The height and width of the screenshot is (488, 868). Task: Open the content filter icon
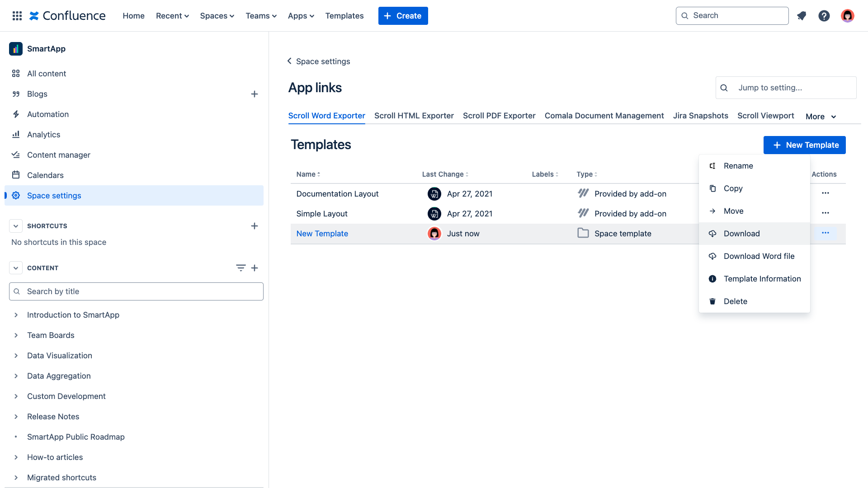(x=241, y=268)
